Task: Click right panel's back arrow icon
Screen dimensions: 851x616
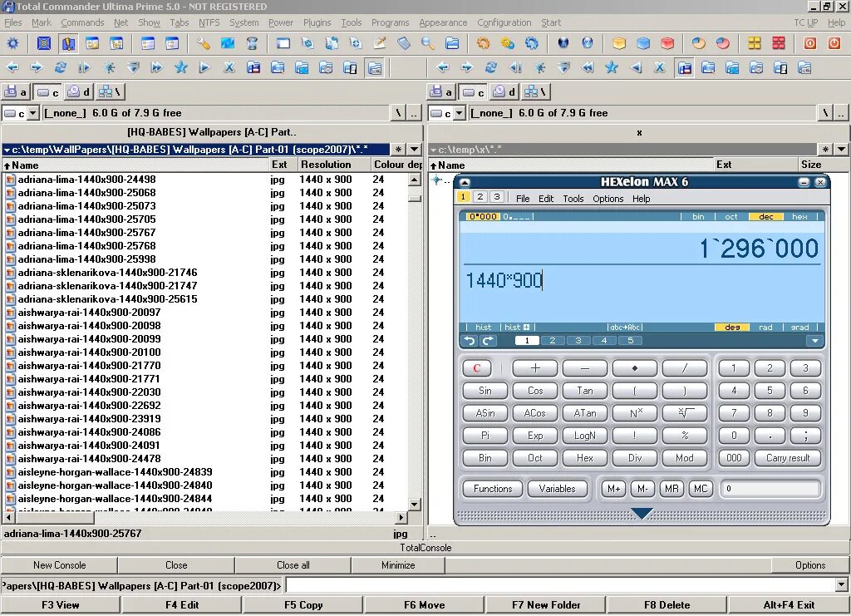Action: click(443, 67)
